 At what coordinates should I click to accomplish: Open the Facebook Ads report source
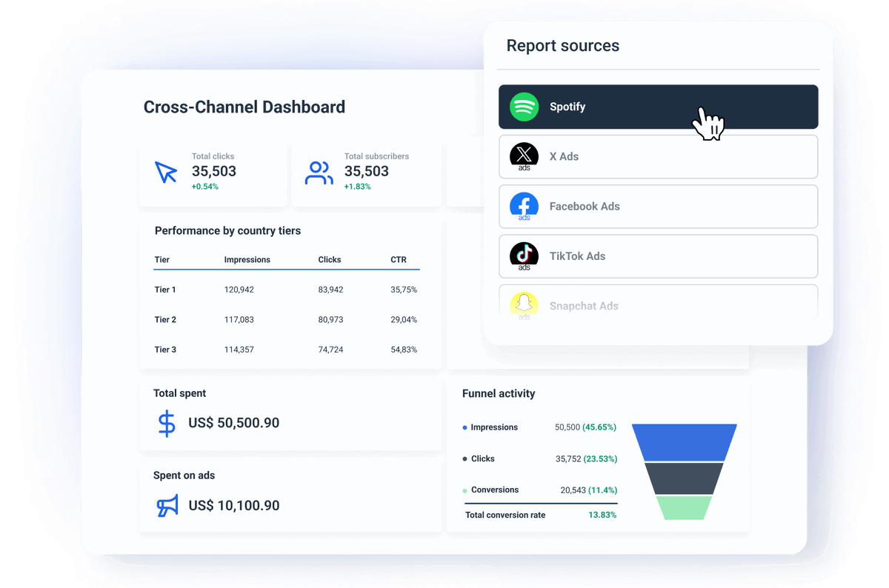[x=658, y=207]
